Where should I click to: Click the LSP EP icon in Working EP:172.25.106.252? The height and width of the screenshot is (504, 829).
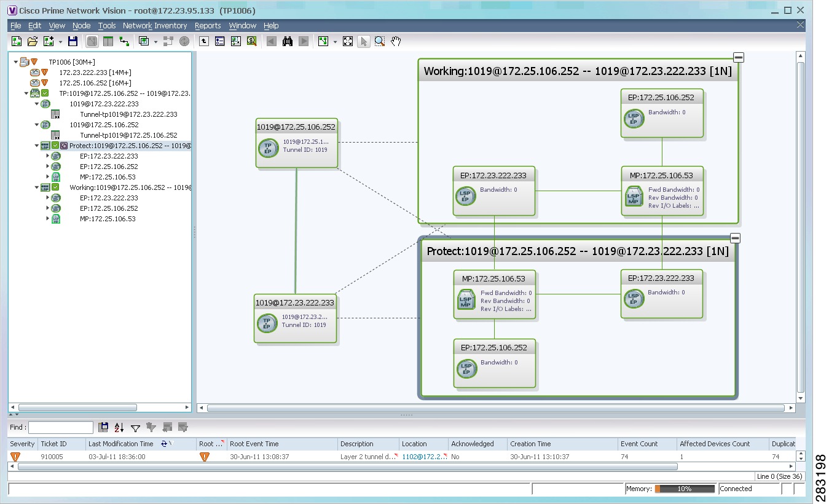634,118
